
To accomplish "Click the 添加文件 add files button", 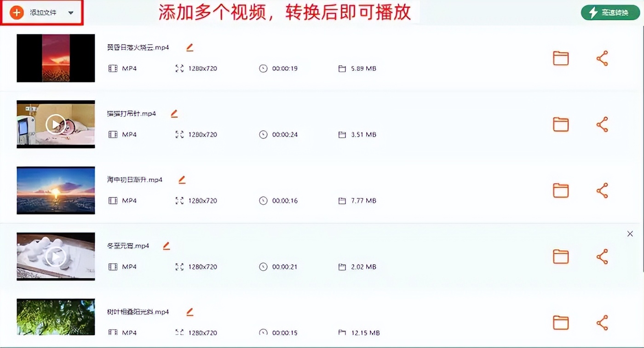I will pyautogui.click(x=40, y=12).
